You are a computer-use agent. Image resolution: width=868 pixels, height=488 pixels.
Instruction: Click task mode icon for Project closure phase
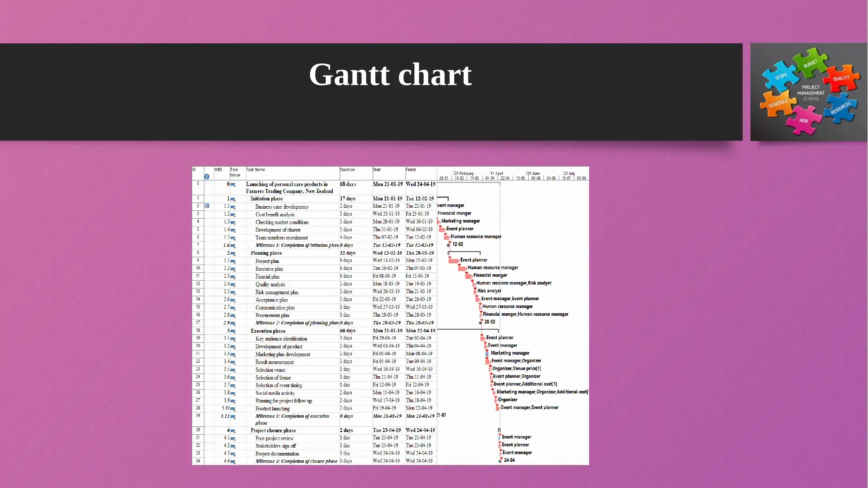click(233, 431)
